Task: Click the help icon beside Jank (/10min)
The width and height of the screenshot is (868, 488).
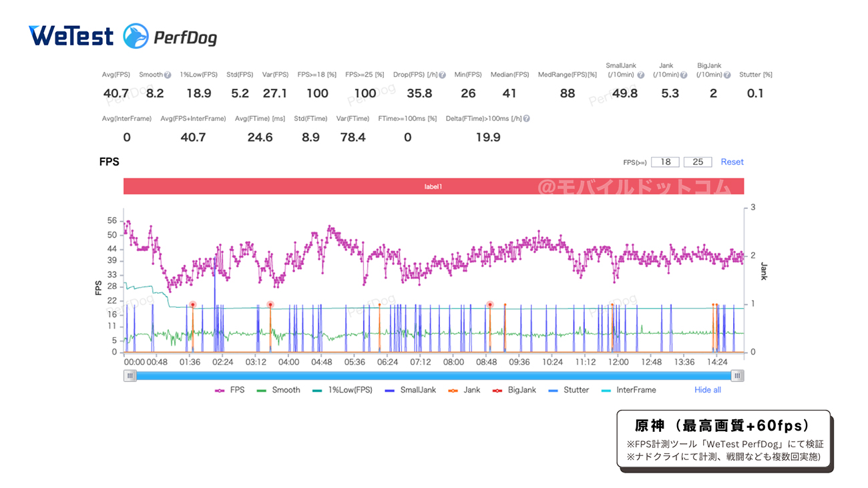Action: coord(683,75)
